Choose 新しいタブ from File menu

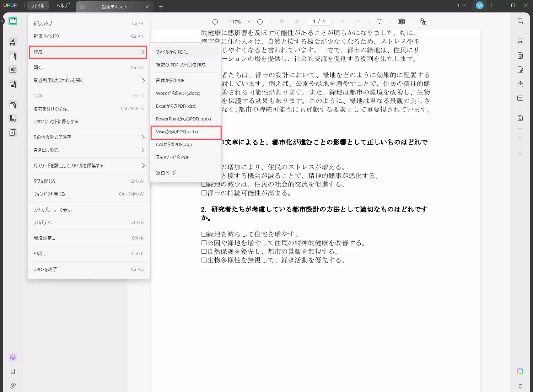coord(89,23)
